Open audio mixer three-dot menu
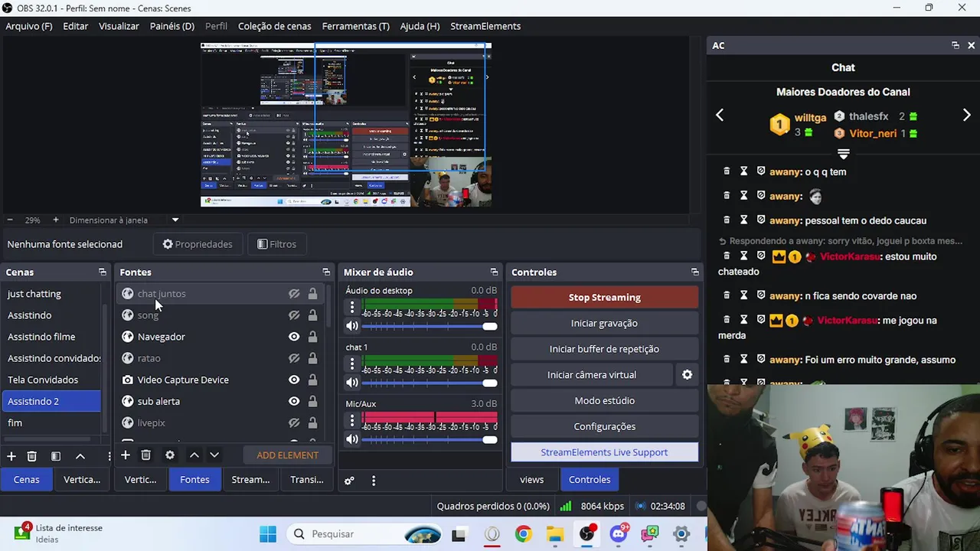Screen dimensions: 980x551 374,481
